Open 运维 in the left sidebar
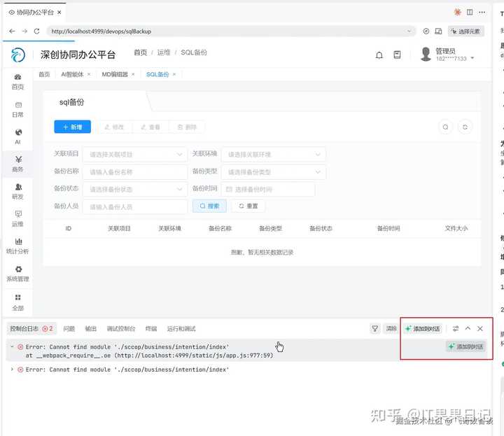This screenshot has height=436, width=504. point(17,219)
